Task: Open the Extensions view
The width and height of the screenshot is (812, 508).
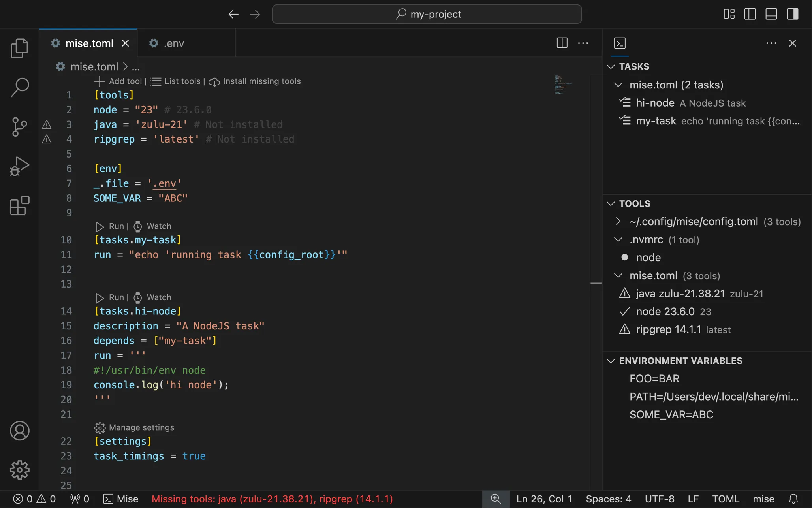Action: click(19, 205)
